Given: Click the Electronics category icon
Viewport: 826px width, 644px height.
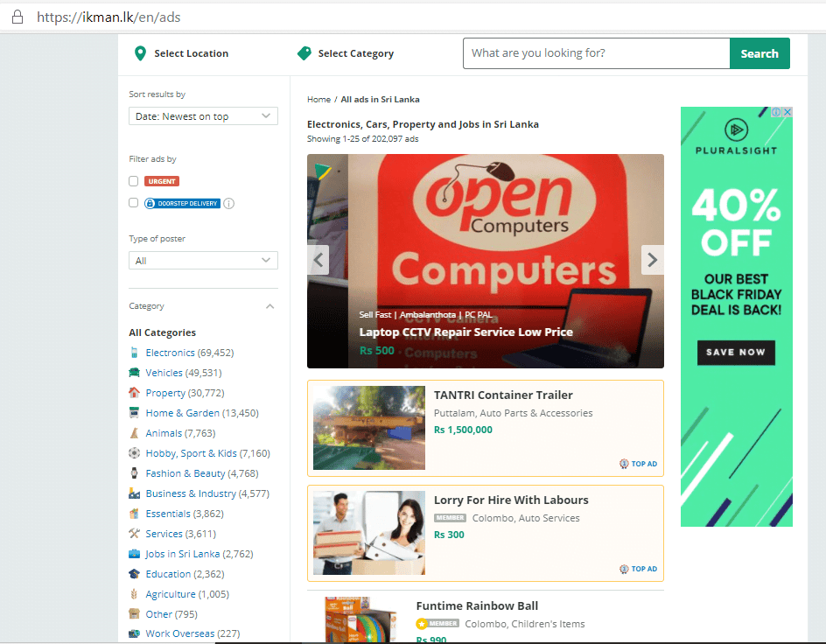Looking at the screenshot, I should (x=135, y=353).
